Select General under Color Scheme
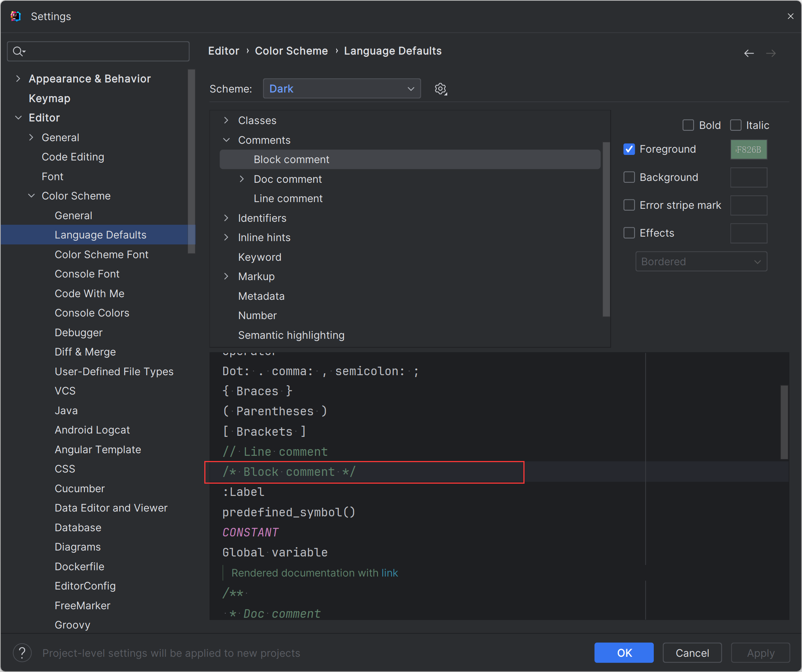 click(73, 215)
